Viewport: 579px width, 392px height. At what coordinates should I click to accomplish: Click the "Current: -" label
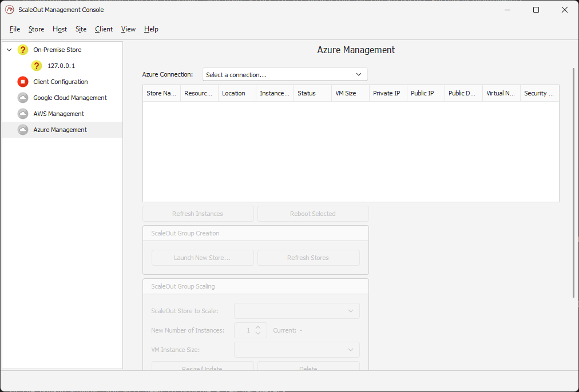[288, 330]
